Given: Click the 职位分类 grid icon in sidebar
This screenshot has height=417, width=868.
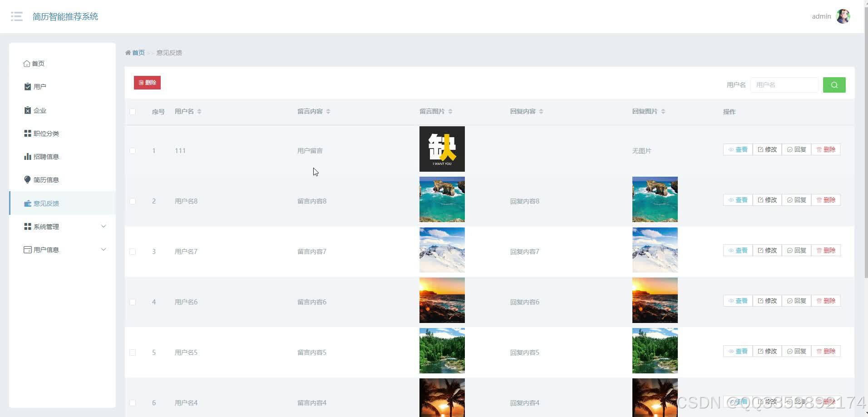Looking at the screenshot, I should click(28, 134).
